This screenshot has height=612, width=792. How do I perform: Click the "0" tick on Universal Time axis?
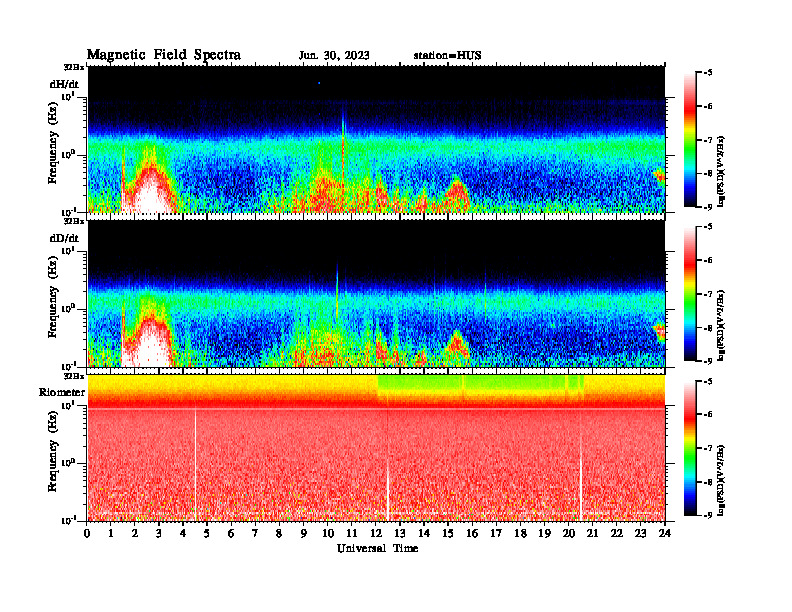coord(87,534)
